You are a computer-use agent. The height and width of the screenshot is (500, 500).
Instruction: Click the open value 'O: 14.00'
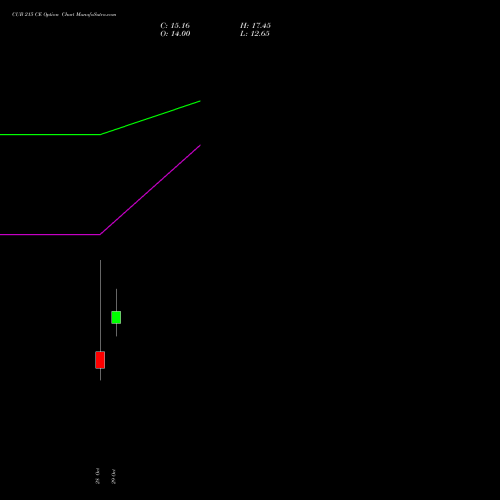(175, 34)
